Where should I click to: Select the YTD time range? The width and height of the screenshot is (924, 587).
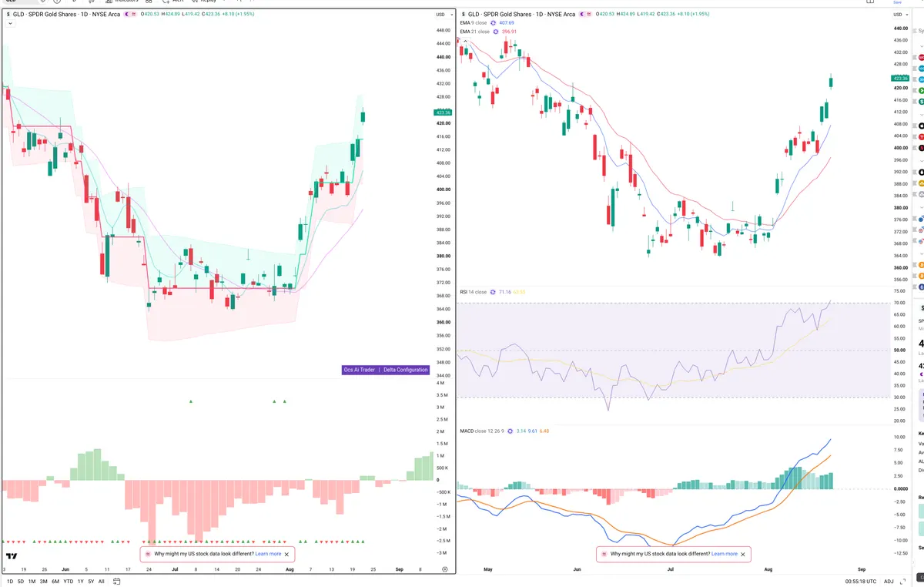(69, 582)
